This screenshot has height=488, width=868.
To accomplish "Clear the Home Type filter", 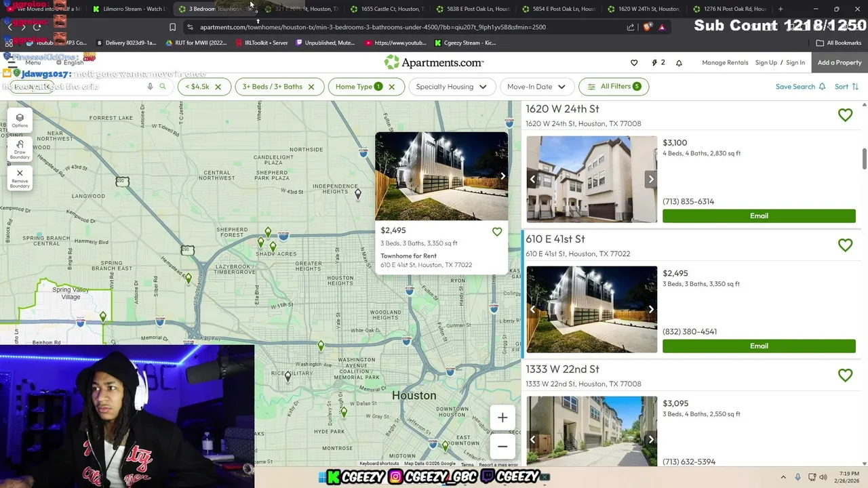I will 392,87.
